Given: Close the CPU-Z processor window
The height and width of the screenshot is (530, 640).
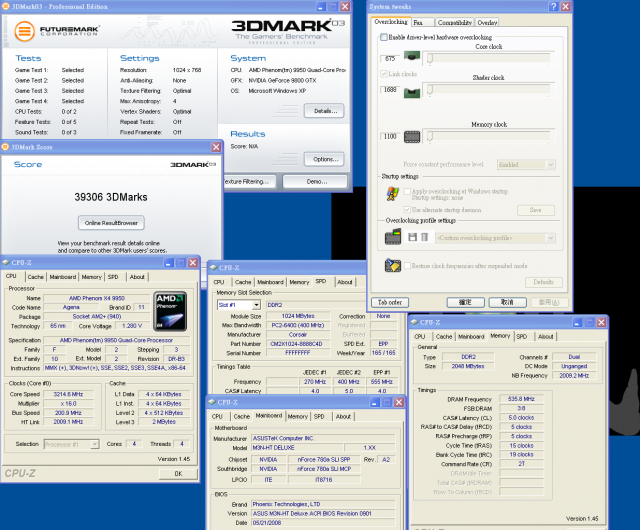Looking at the screenshot, I should click(193, 263).
